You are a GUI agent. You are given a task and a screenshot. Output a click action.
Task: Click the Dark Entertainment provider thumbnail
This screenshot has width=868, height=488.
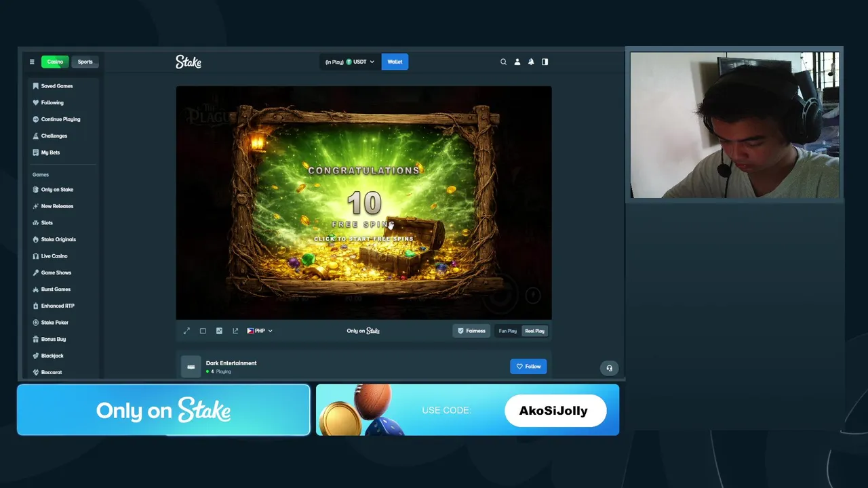click(x=191, y=367)
